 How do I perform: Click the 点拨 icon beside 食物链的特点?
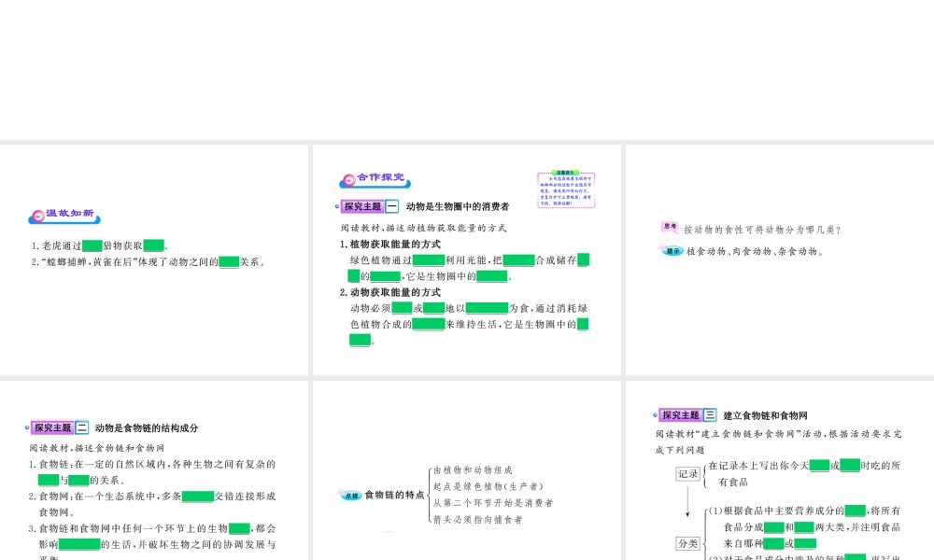click(x=350, y=495)
